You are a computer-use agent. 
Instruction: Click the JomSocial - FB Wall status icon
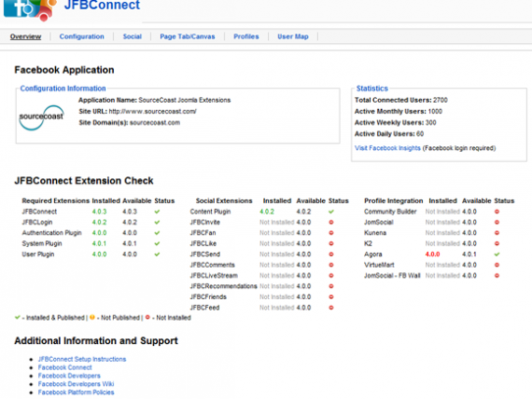tap(497, 276)
